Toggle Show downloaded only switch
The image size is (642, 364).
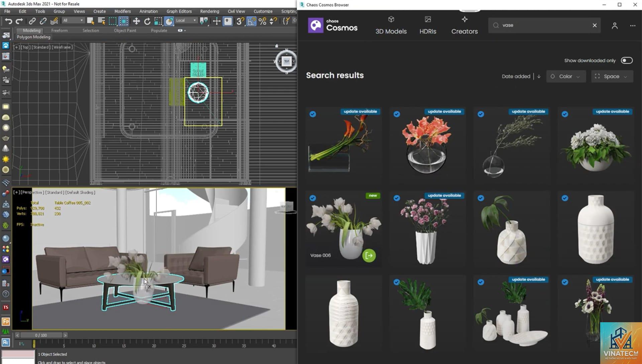click(627, 60)
